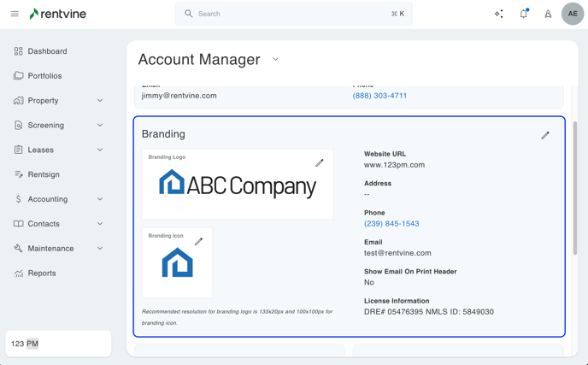The height and width of the screenshot is (365, 588).
Task: Edit the Branding section with pencil icon
Action: [x=545, y=135]
